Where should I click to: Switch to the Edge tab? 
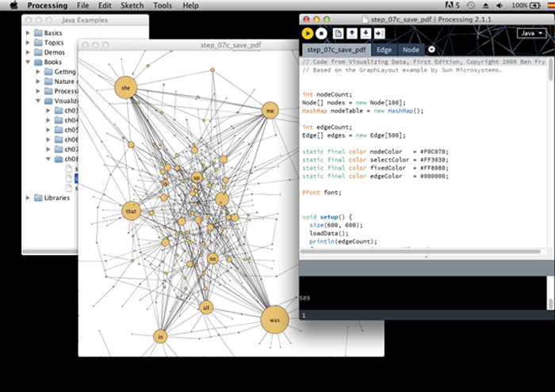point(384,50)
